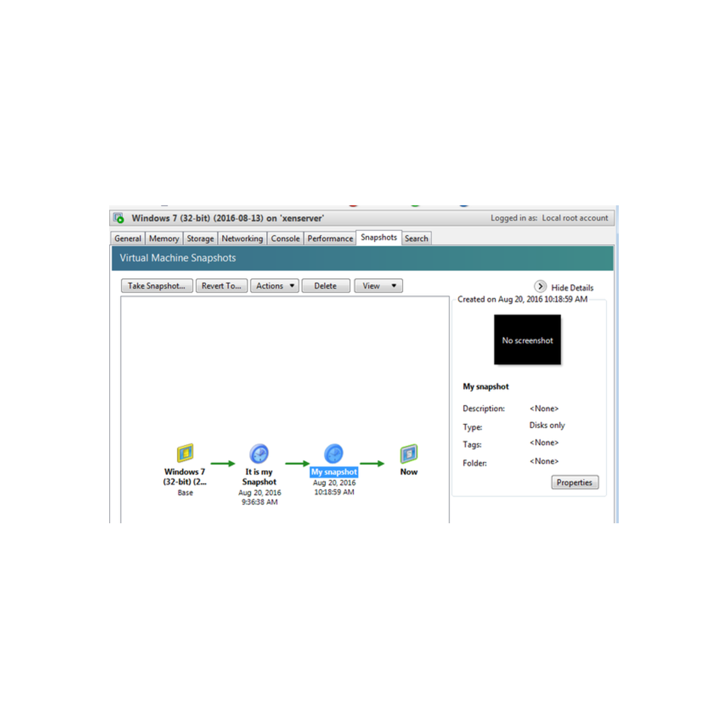Open snapshot Properties
This screenshot has width=728, height=728.
574,482
